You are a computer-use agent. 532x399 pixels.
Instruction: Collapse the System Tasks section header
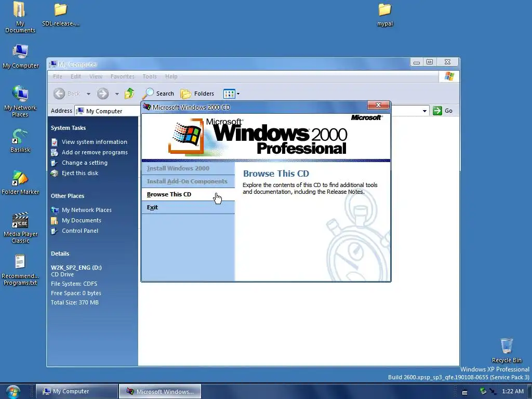click(68, 128)
